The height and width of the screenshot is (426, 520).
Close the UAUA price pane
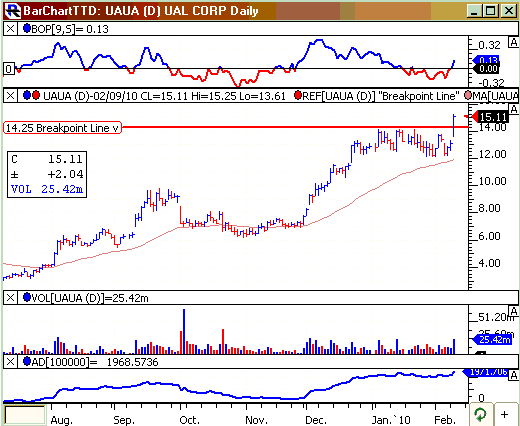click(x=10, y=96)
